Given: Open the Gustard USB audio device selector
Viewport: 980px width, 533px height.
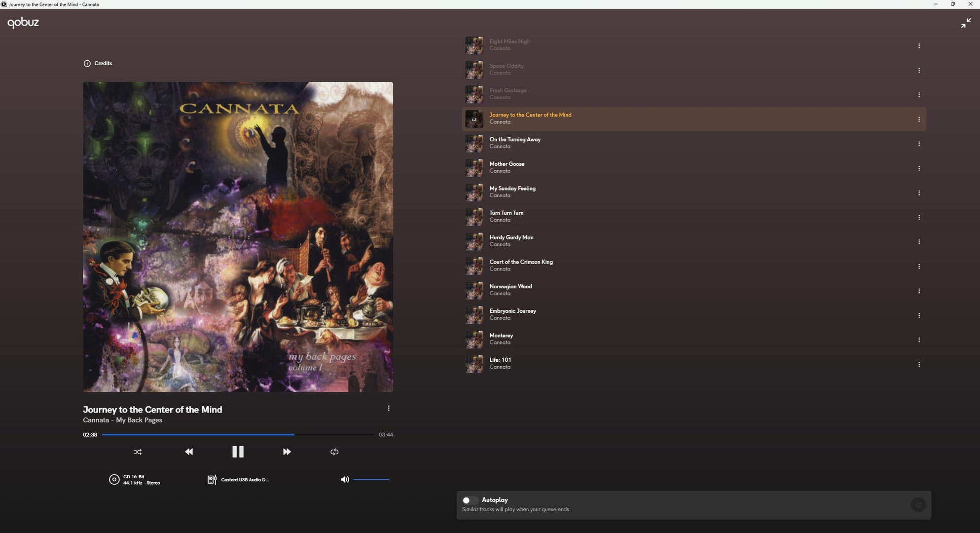Looking at the screenshot, I should point(239,480).
